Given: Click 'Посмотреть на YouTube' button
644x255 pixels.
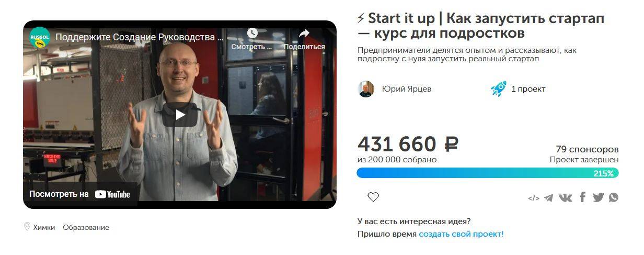Looking at the screenshot, I should (80, 194).
